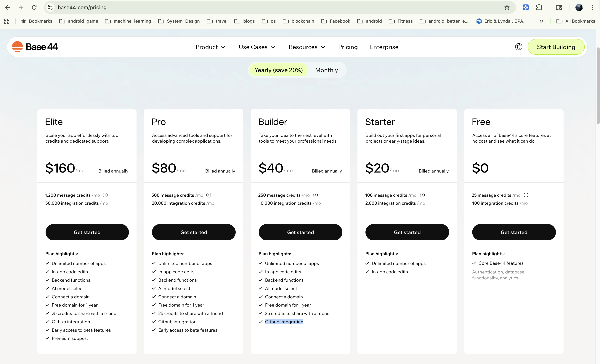Click the info icon beside Pro's 500 message credits
Screen dimensions: 600x364
tap(209, 195)
